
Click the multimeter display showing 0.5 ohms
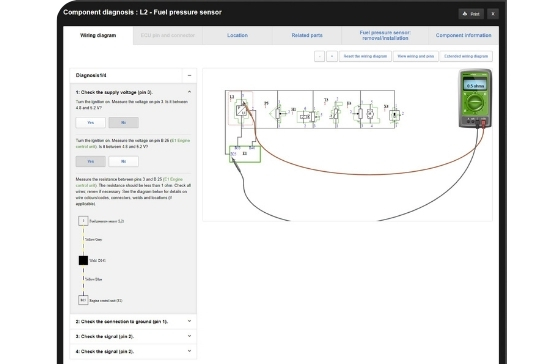coord(475,85)
